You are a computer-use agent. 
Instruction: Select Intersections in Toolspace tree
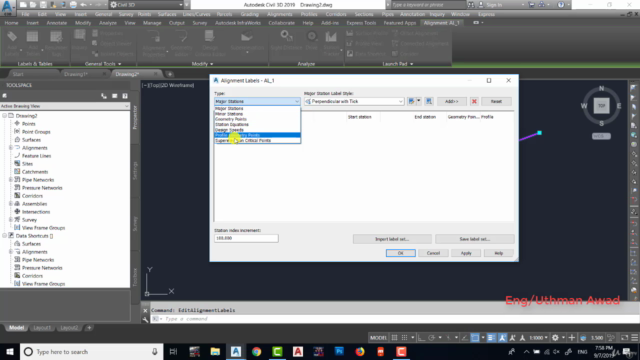pos(36,212)
